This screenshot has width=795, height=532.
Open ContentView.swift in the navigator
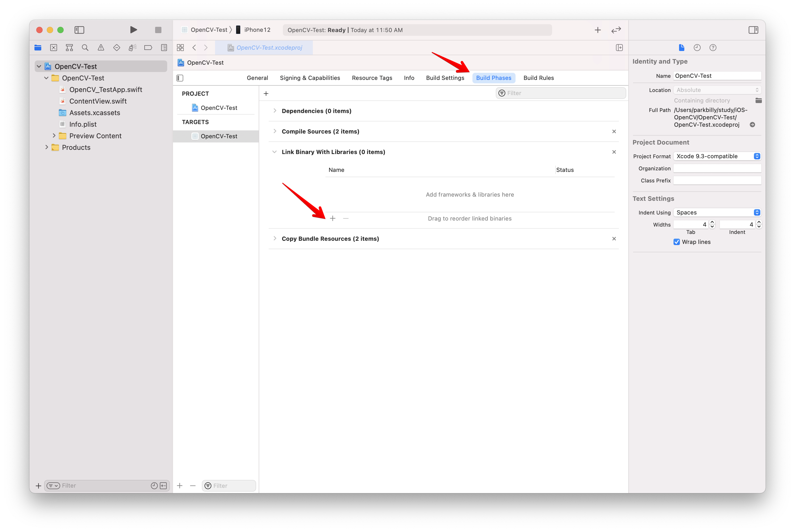(x=98, y=101)
